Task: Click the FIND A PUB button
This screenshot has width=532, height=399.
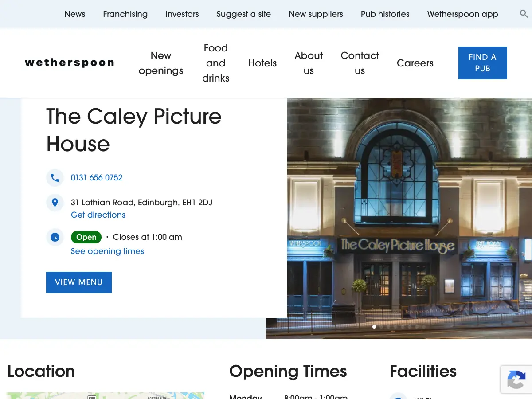Action: tap(483, 63)
